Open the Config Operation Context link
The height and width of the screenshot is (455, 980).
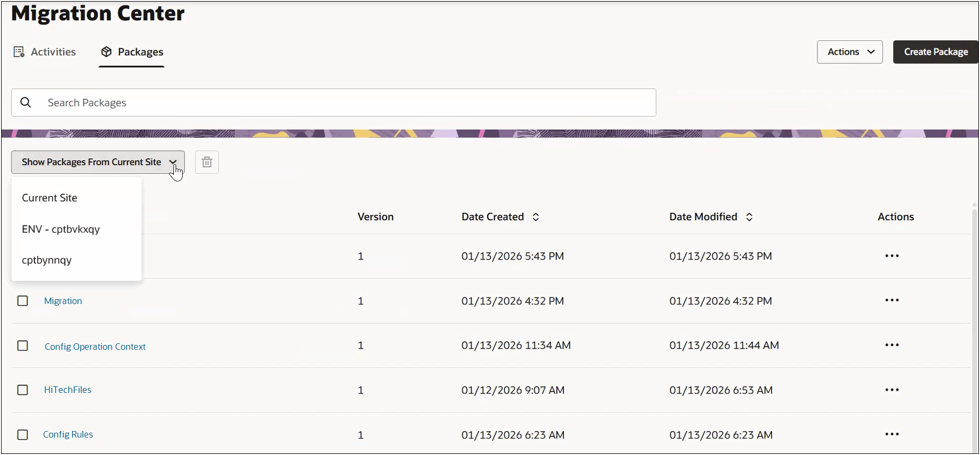coord(95,347)
